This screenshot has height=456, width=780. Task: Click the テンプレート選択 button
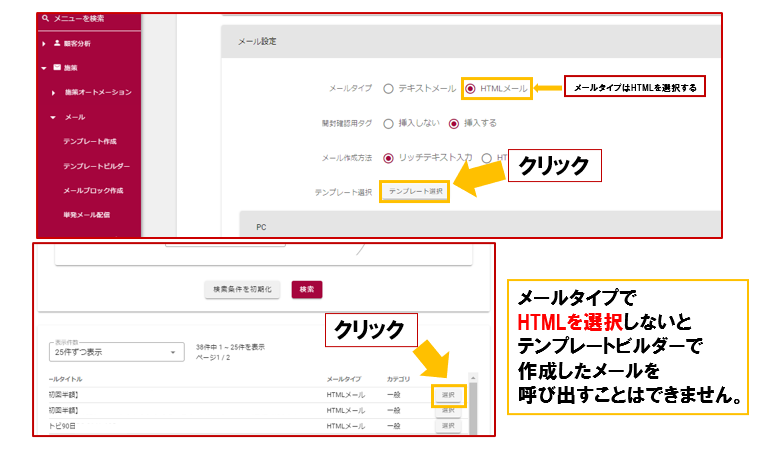415,191
